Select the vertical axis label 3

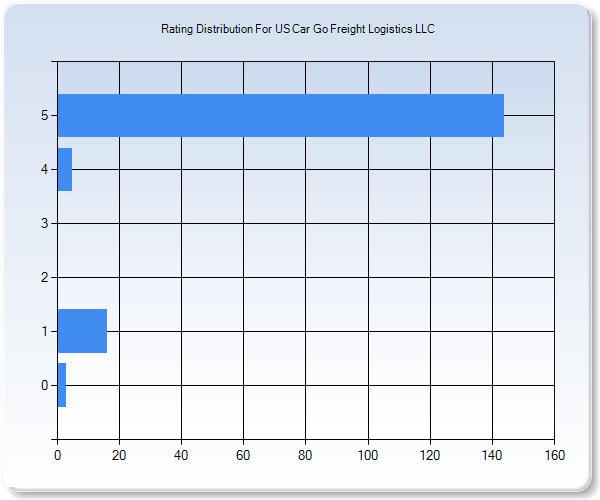(44, 224)
